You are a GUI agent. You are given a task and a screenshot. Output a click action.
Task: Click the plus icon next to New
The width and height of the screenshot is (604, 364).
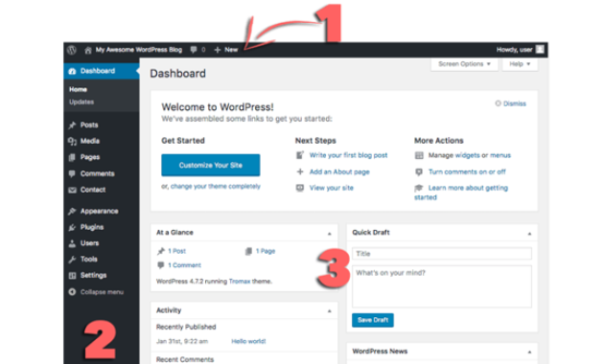coord(218,50)
